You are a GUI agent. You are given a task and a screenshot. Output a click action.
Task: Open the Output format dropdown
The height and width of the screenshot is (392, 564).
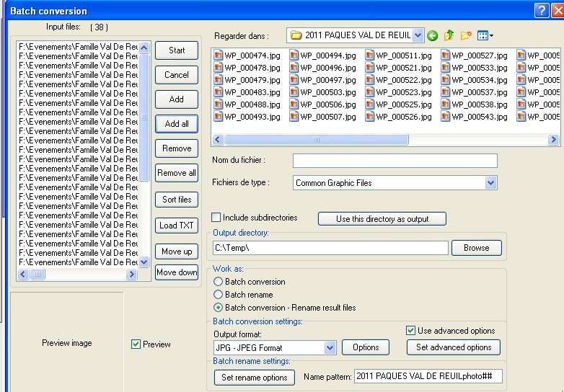[x=330, y=347]
